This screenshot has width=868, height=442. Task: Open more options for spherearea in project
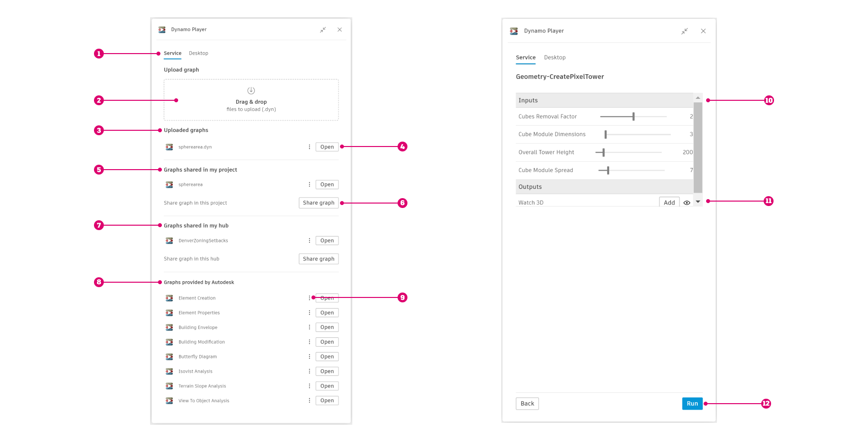click(x=309, y=185)
